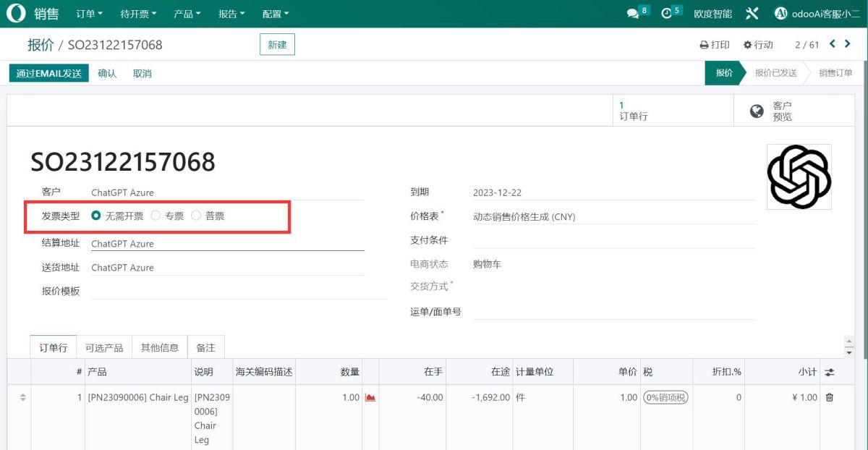
Task: Click the 购物车 电商状态 value
Action: click(487, 264)
